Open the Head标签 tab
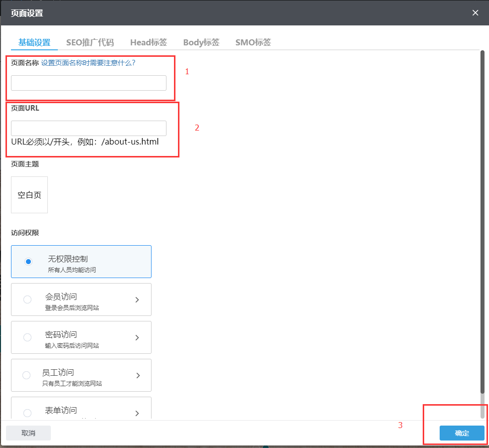The image size is (489, 448). [x=149, y=42]
